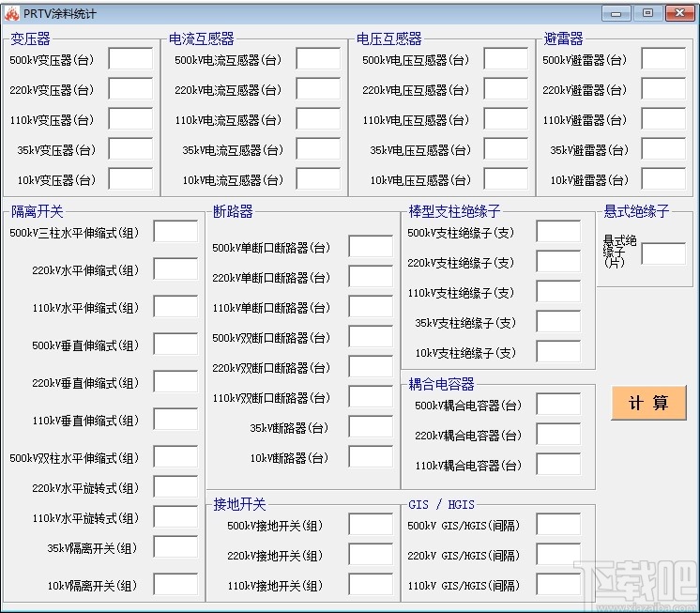700x613 pixels.
Task: Focus the 500kV耦合电容器(台) input box
Action: (x=558, y=404)
